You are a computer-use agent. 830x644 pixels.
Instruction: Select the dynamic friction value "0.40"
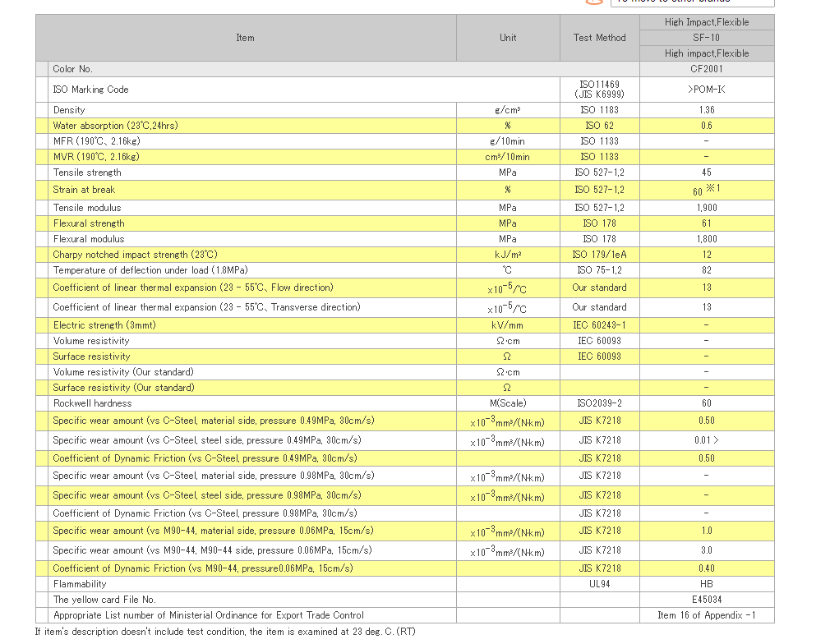(x=707, y=568)
